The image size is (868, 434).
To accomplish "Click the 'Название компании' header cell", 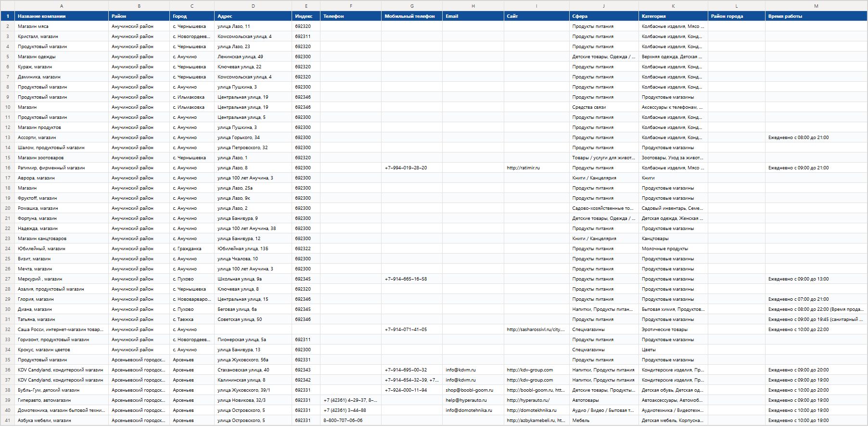I will coord(62,16).
